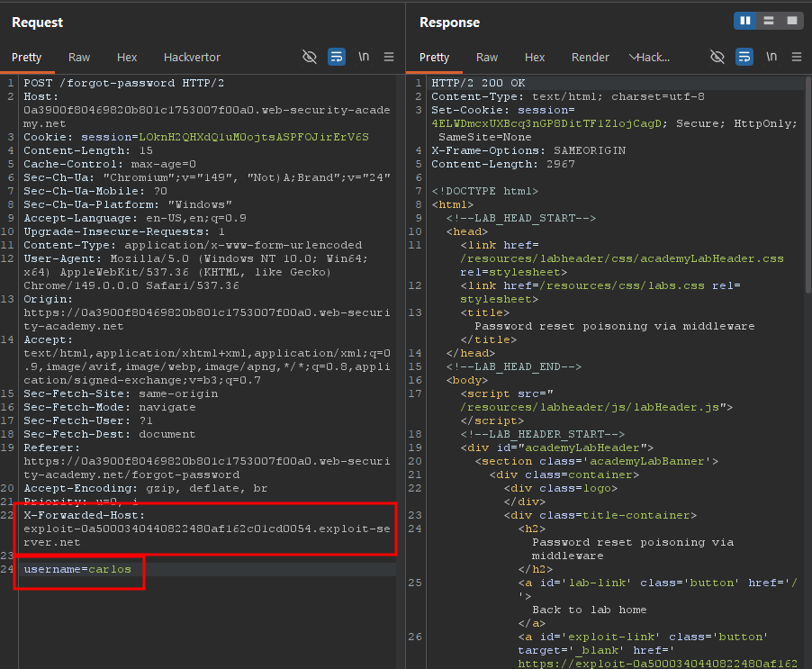812x669 pixels.
Task: Toggle hidden characters eye icon in Request panel
Action: click(309, 57)
